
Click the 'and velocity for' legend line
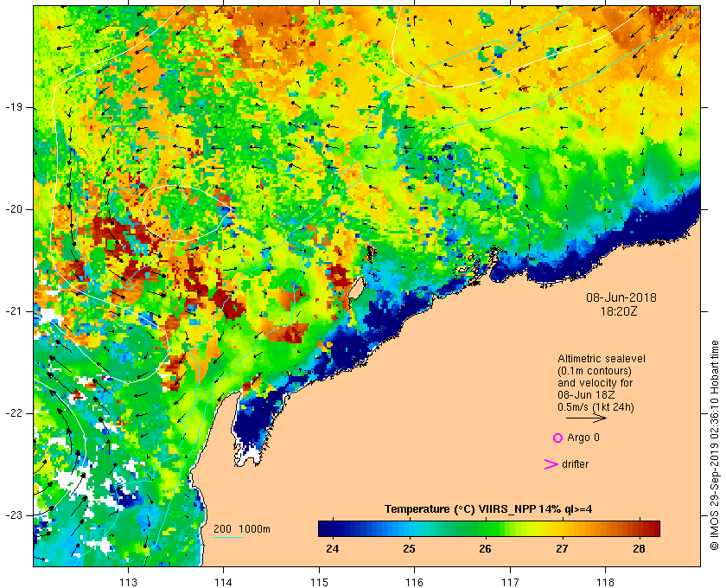[595, 383]
